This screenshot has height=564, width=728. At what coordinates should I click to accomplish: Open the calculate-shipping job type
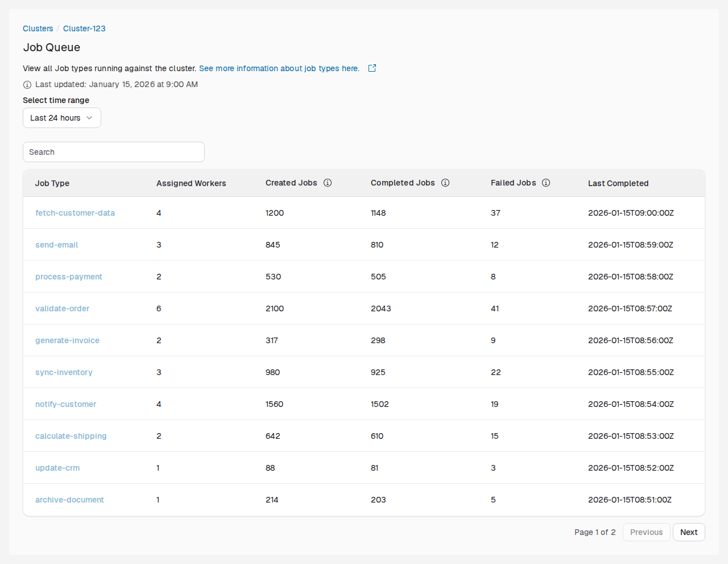pyautogui.click(x=71, y=436)
